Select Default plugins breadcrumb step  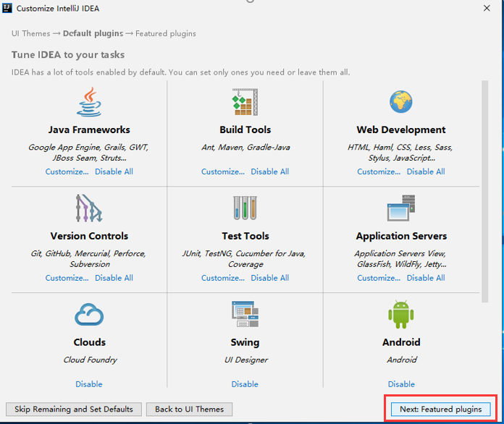point(93,33)
